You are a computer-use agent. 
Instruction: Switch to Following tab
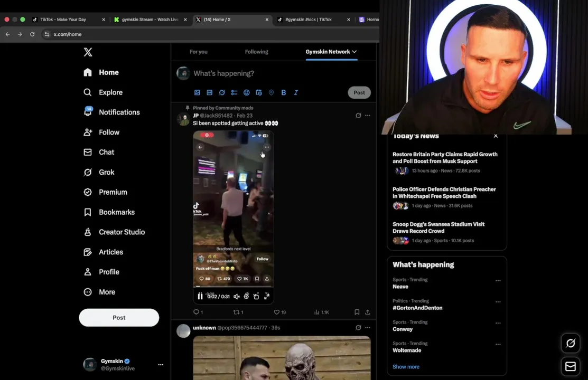257,52
